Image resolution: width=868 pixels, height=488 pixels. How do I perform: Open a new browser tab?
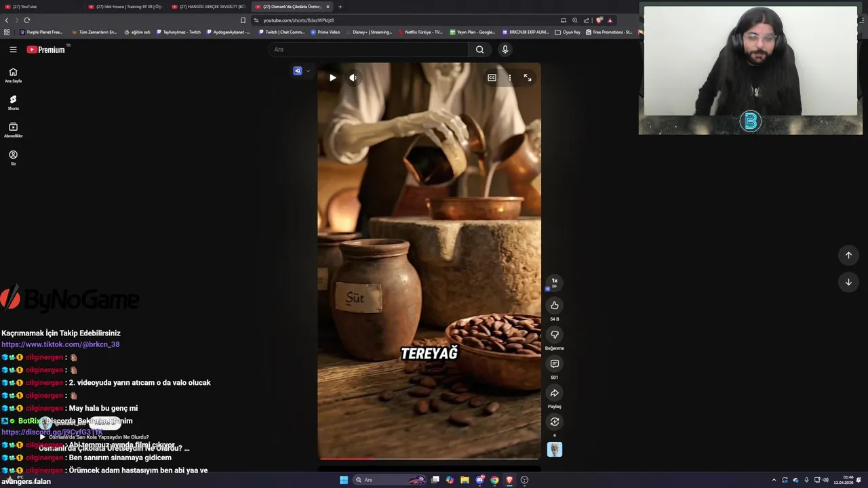(x=340, y=7)
